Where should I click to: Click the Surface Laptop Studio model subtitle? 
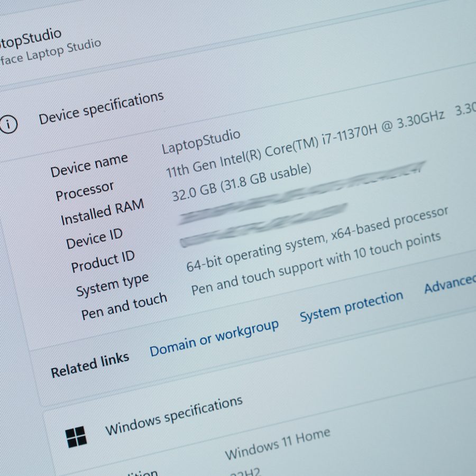pyautogui.click(x=50, y=52)
